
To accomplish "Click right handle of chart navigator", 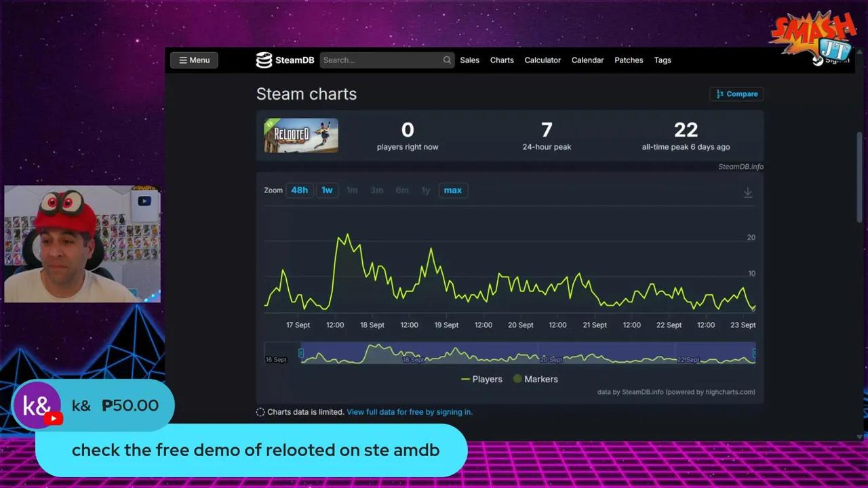I will 754,352.
